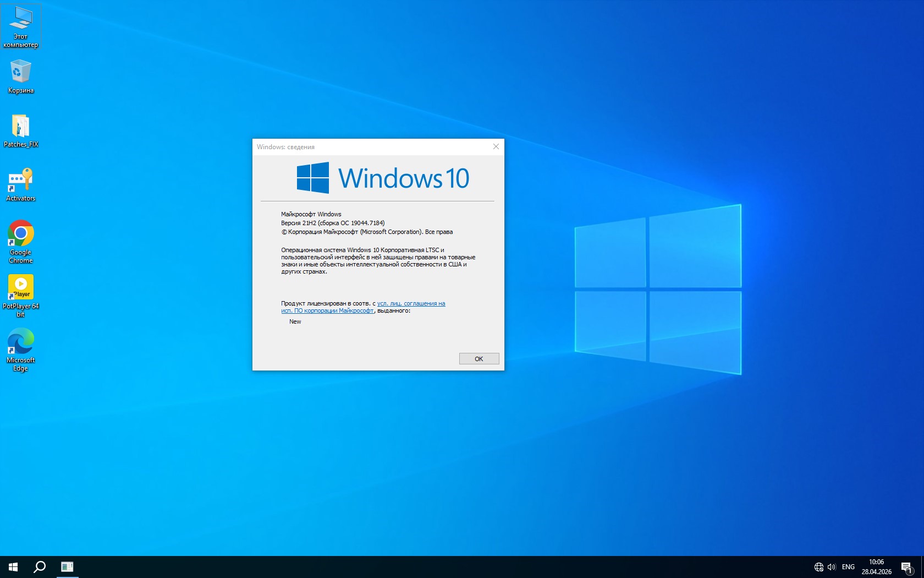The height and width of the screenshot is (578, 924).
Task: Open the volume speaker tray icon
Action: pyautogui.click(x=831, y=566)
